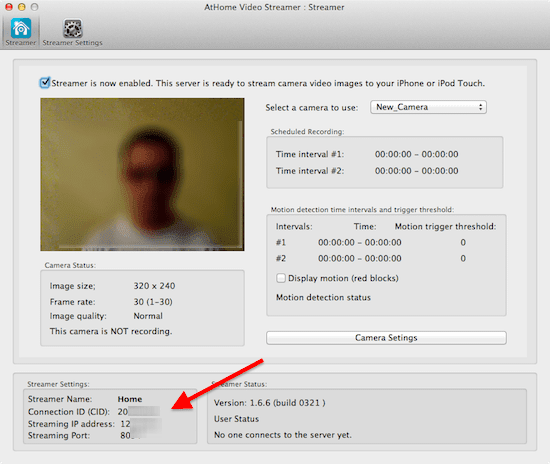Click Time interval #1 time range

pyautogui.click(x=416, y=154)
